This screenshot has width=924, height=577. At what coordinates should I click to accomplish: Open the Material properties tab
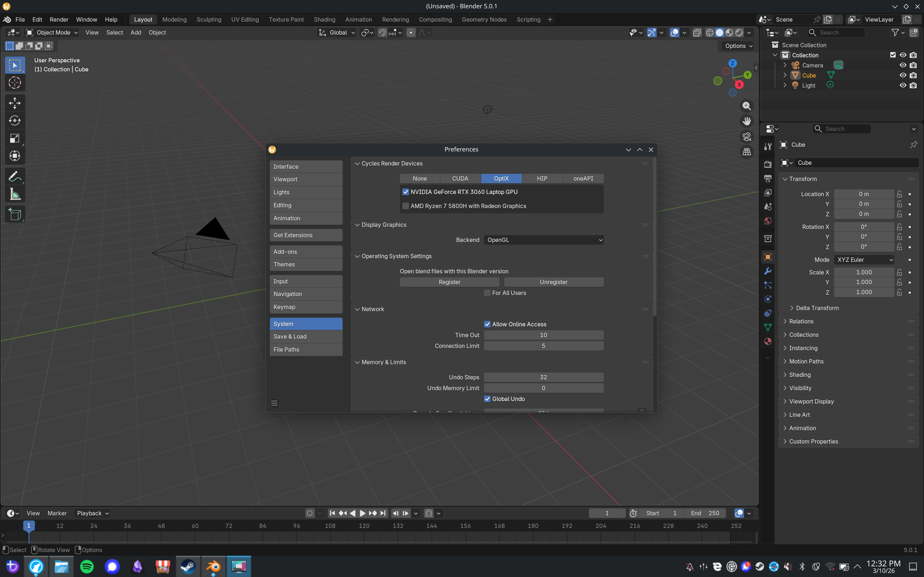pos(767,342)
